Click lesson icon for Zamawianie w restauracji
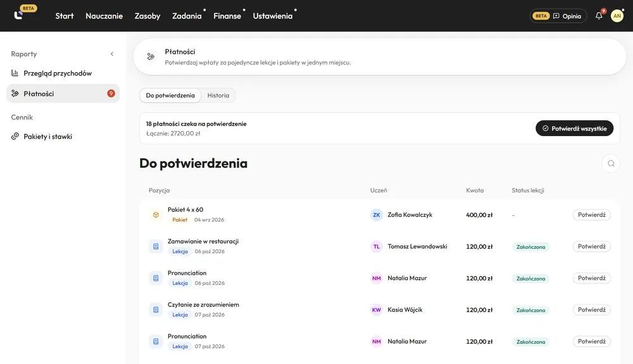 pos(156,246)
